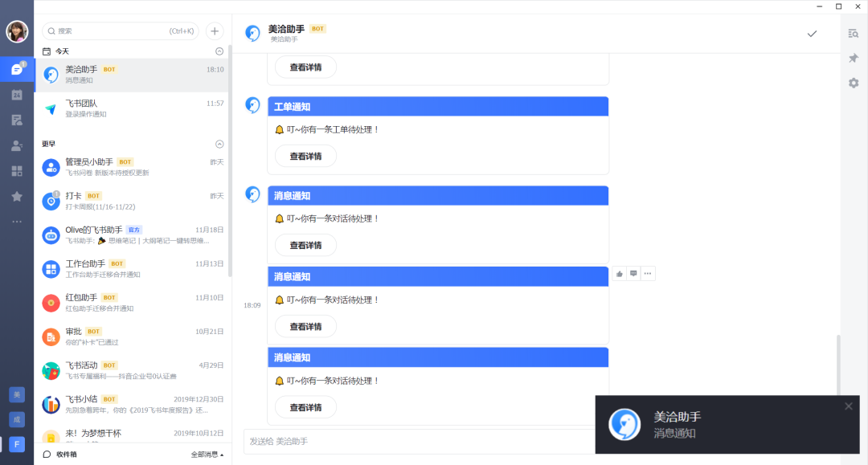Open the 飞书团队 conversation

point(132,108)
